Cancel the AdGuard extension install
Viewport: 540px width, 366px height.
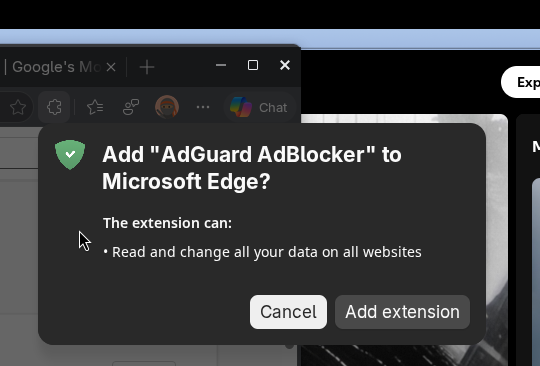(288, 312)
